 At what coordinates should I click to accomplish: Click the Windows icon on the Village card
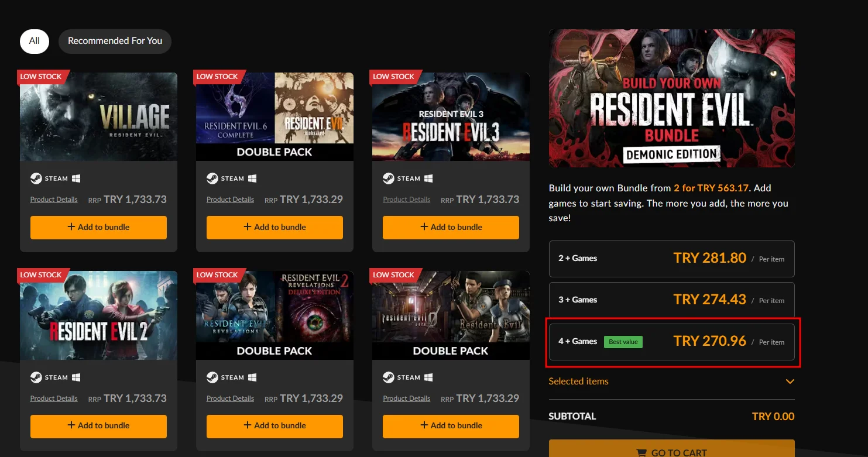coord(76,178)
